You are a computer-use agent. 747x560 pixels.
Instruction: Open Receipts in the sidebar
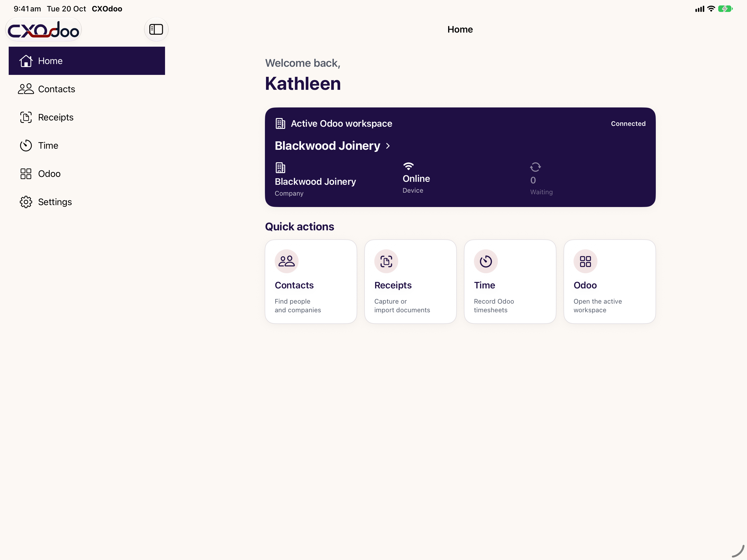(87, 117)
